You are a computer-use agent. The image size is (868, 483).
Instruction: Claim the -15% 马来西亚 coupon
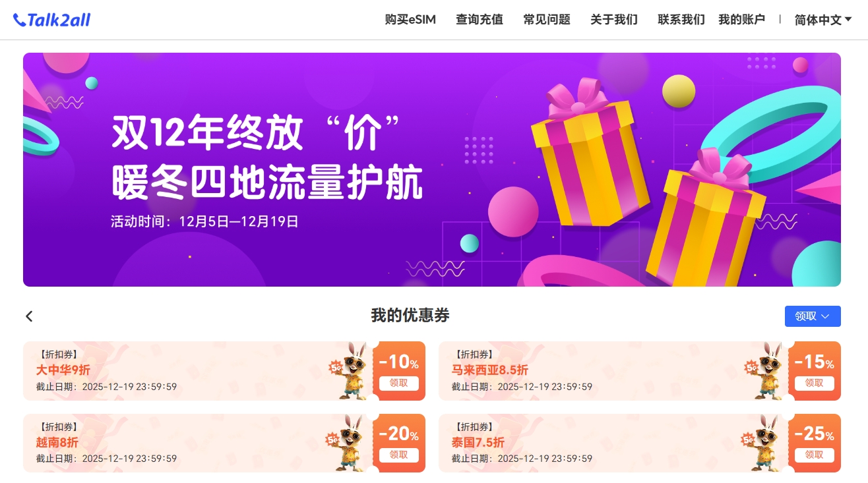(815, 383)
